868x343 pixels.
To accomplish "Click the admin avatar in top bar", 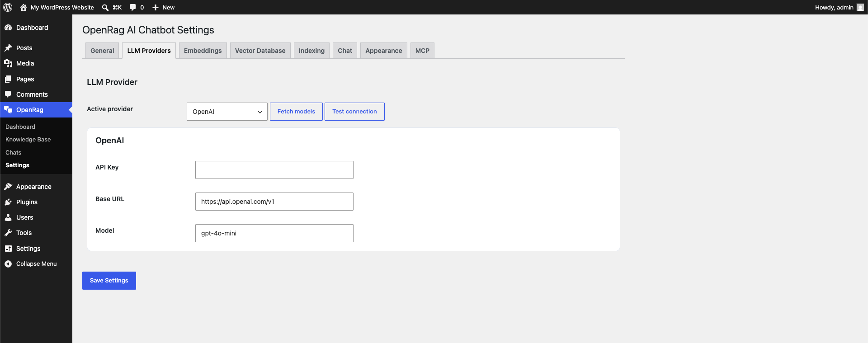I will coord(860,7).
